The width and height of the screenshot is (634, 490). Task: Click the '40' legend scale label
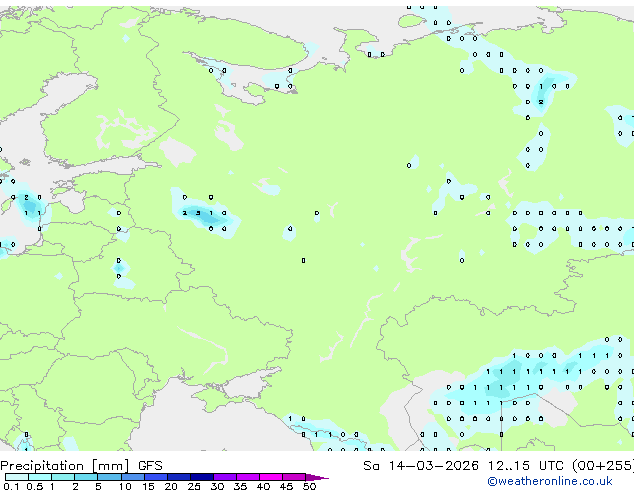(x=264, y=486)
